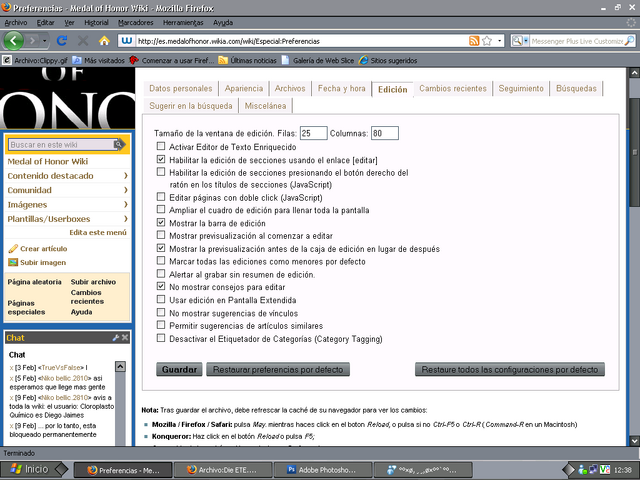The height and width of the screenshot is (480, 640).
Task: Check Usar edición en Pantalla Extendida
Action: pyautogui.click(x=161, y=299)
